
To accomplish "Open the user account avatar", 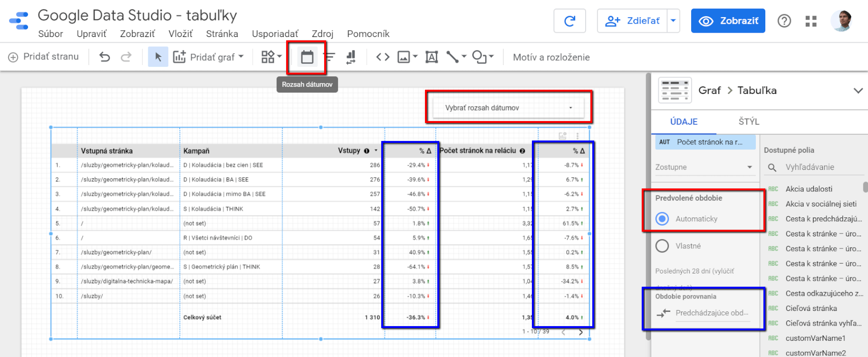I will click(x=841, y=21).
